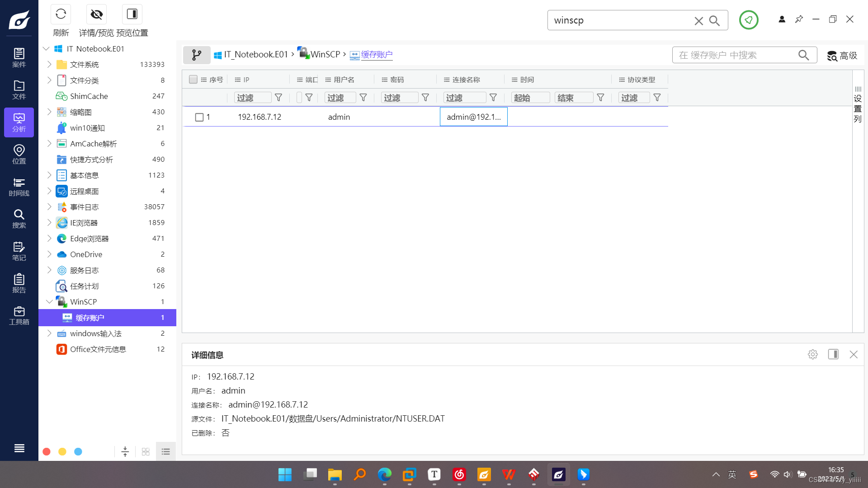The width and height of the screenshot is (868, 488).
Task: Click the 刷新 refresh icon in the toolbar
Action: click(61, 14)
